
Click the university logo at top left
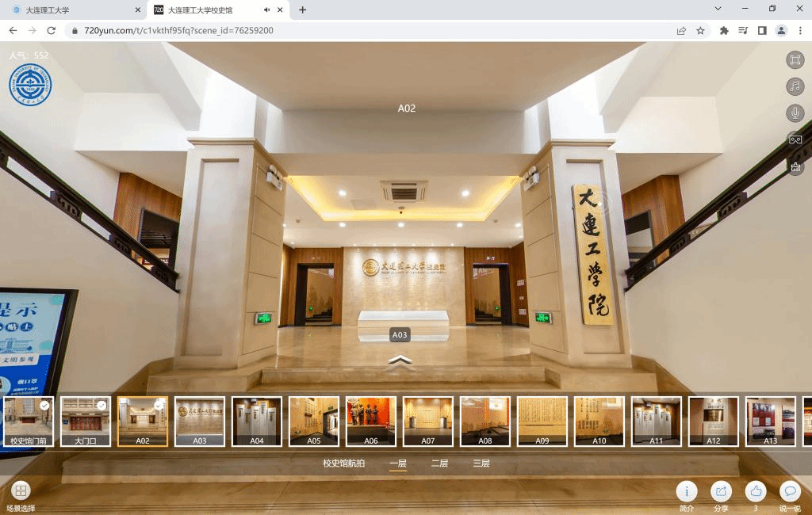tap(29, 85)
